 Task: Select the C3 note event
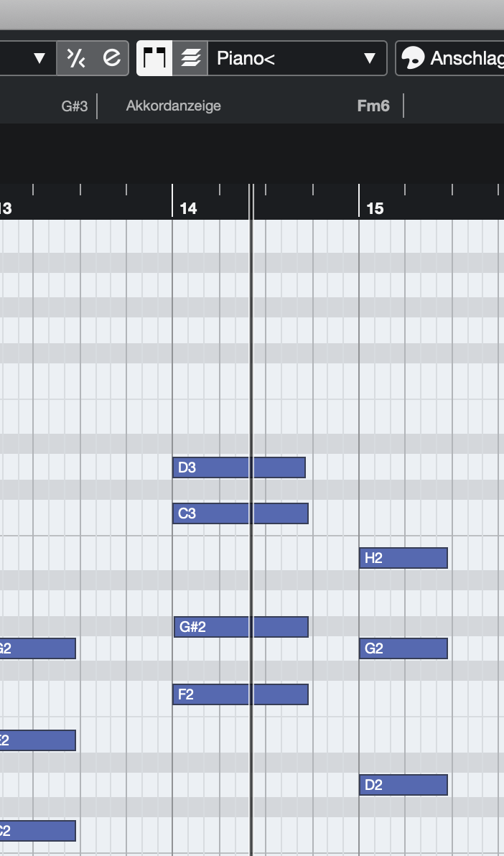pos(240,513)
